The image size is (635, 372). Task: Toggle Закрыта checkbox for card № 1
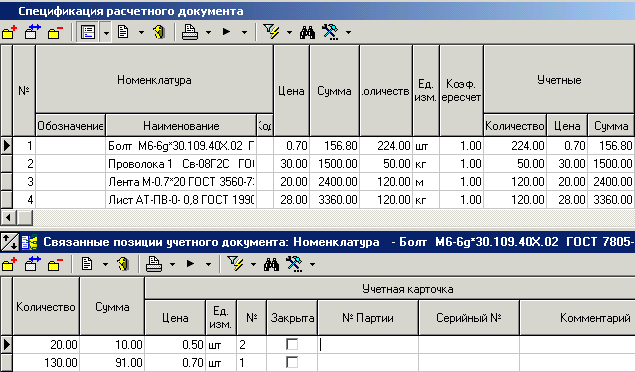[x=292, y=362]
